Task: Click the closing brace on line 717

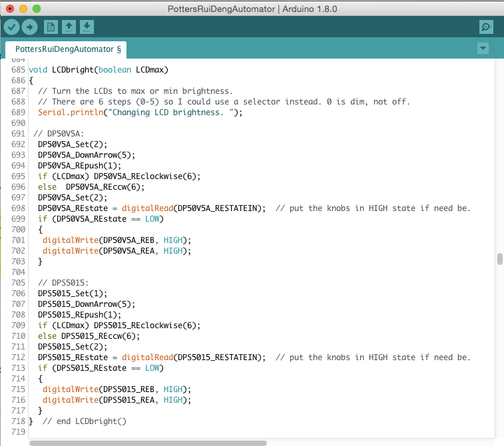Action: point(40,410)
